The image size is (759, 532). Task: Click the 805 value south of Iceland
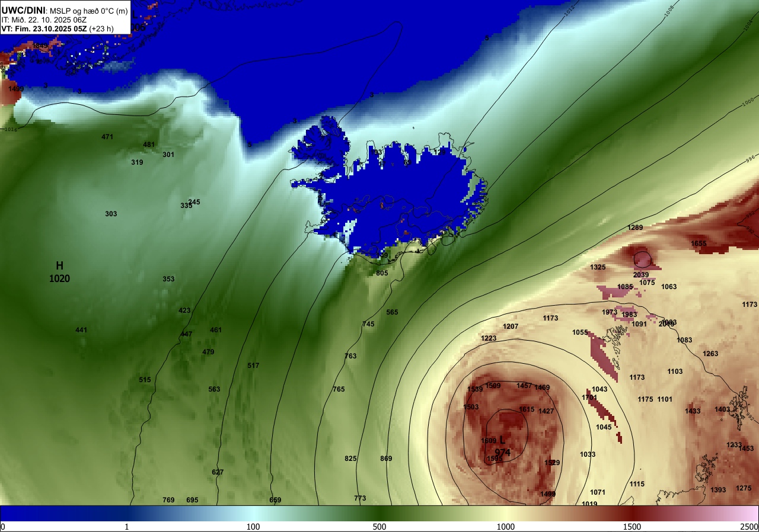click(x=382, y=273)
